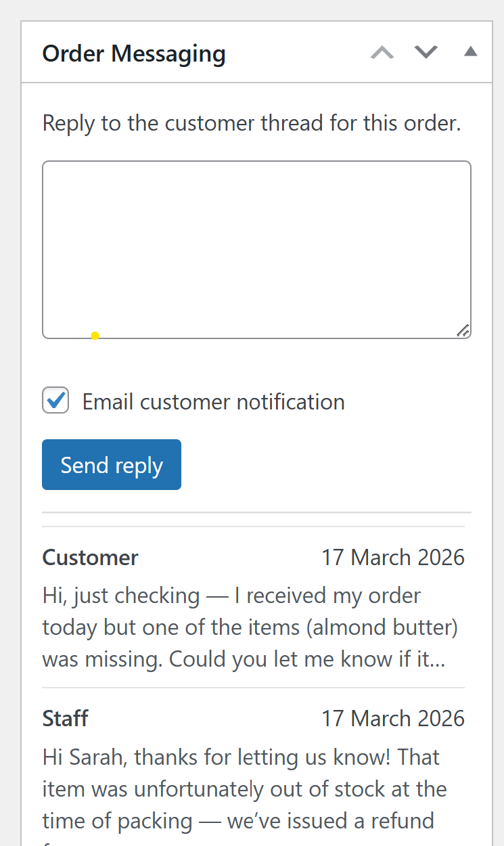504x846 pixels.
Task: Click the reply box resize handle
Action: coord(463,330)
